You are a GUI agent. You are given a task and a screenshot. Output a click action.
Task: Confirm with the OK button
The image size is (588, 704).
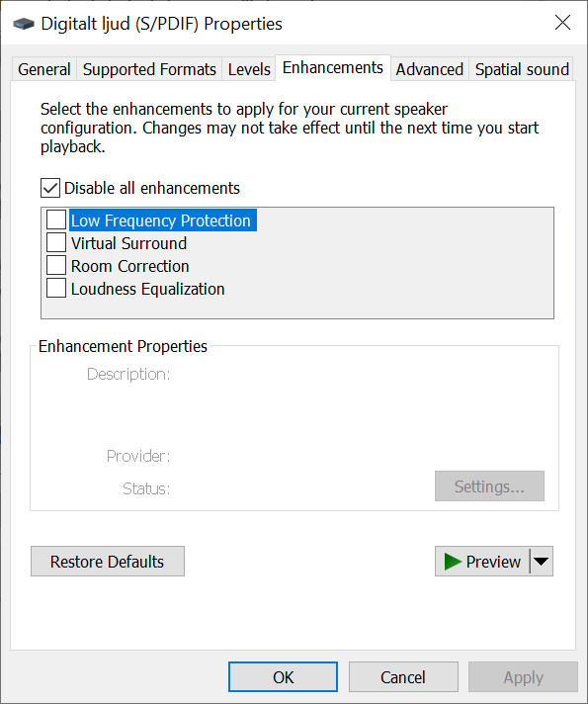click(284, 677)
